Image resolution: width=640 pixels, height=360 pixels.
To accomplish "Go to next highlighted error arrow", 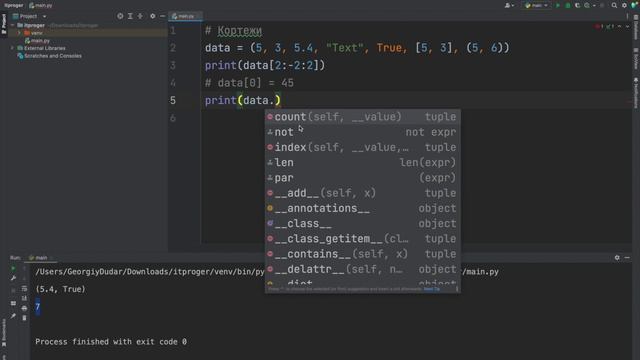I will pyautogui.click(x=627, y=27).
